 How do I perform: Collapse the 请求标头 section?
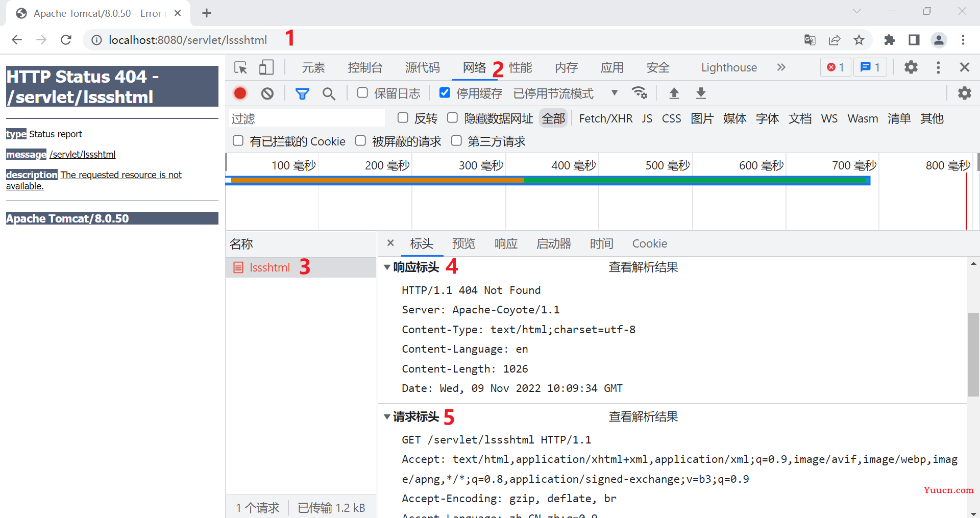pyautogui.click(x=387, y=416)
